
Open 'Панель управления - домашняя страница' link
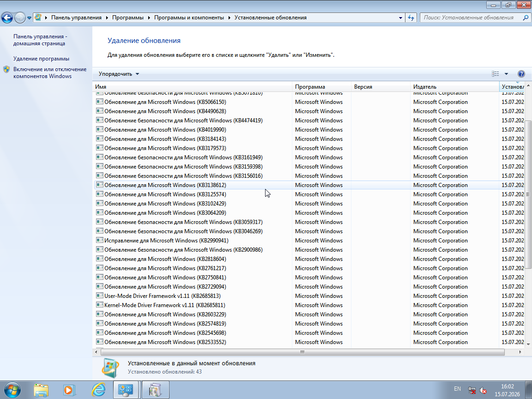point(40,40)
